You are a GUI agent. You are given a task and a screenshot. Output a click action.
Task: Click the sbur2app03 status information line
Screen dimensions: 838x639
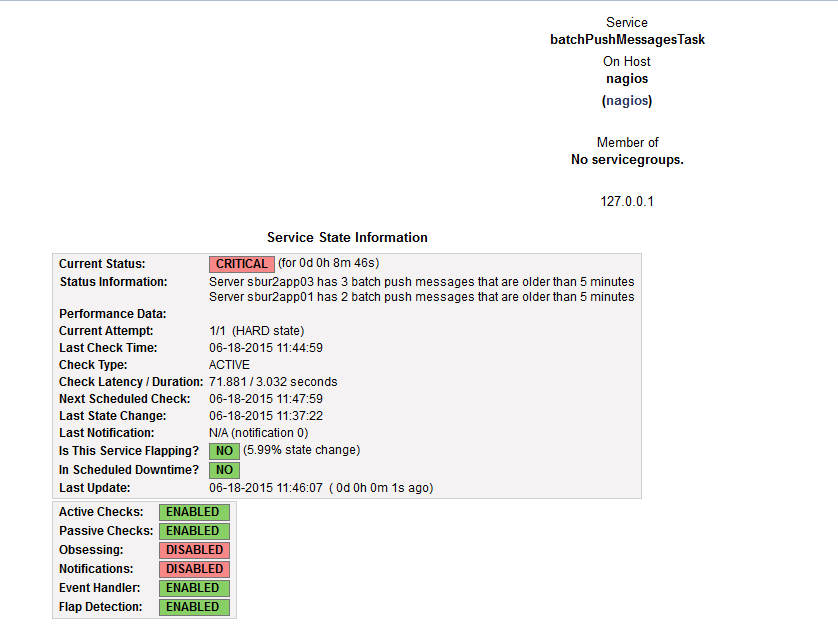421,282
